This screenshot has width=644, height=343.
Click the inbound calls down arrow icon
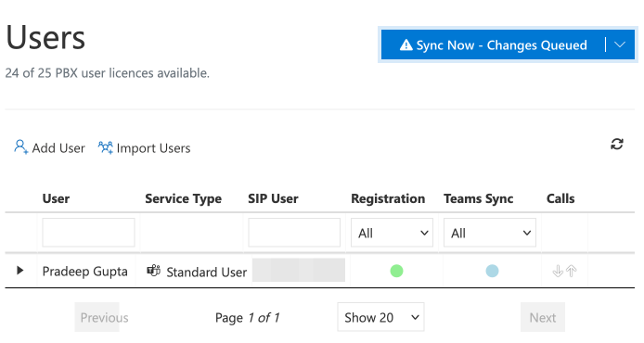pyautogui.click(x=558, y=271)
